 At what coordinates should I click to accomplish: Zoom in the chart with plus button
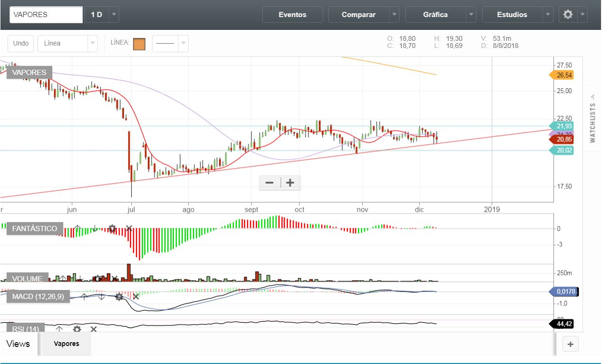pos(290,183)
